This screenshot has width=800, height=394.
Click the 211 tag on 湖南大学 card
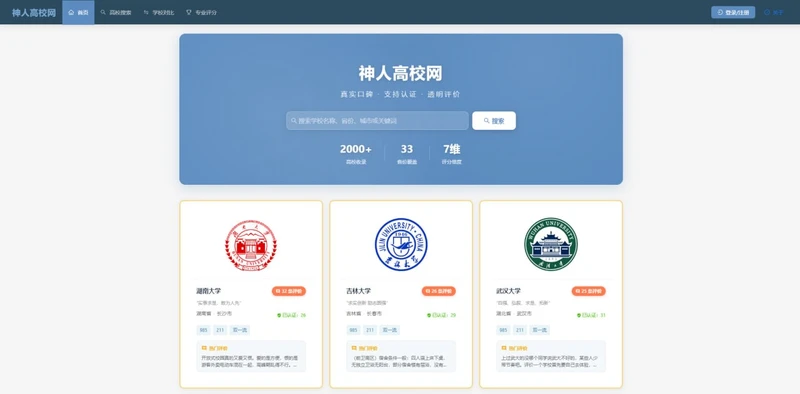(x=220, y=330)
